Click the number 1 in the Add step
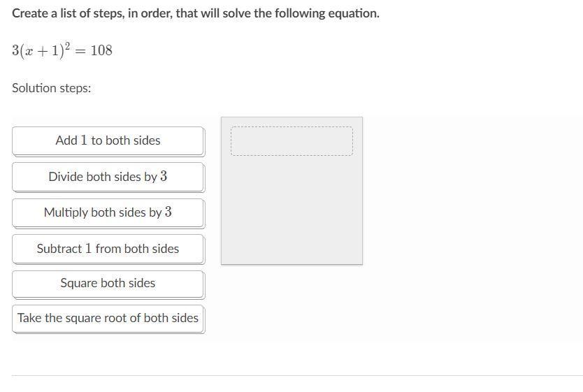The height and width of the screenshot is (392, 583). (x=84, y=140)
